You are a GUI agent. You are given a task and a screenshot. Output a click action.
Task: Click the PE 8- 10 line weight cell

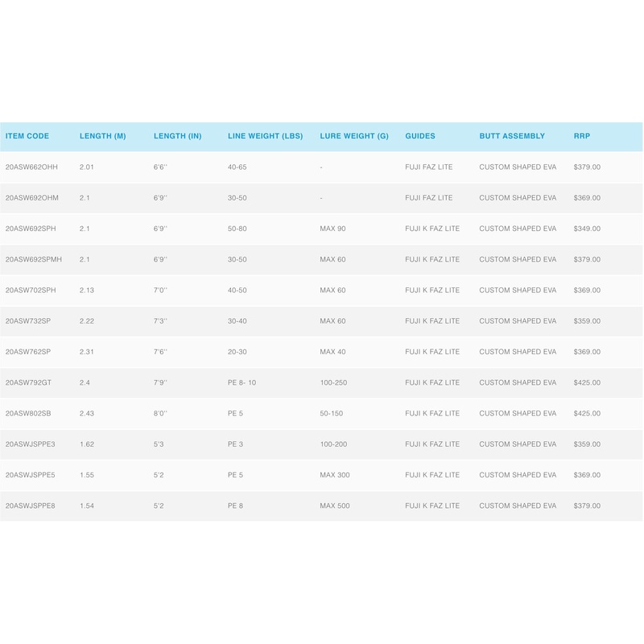tap(242, 382)
